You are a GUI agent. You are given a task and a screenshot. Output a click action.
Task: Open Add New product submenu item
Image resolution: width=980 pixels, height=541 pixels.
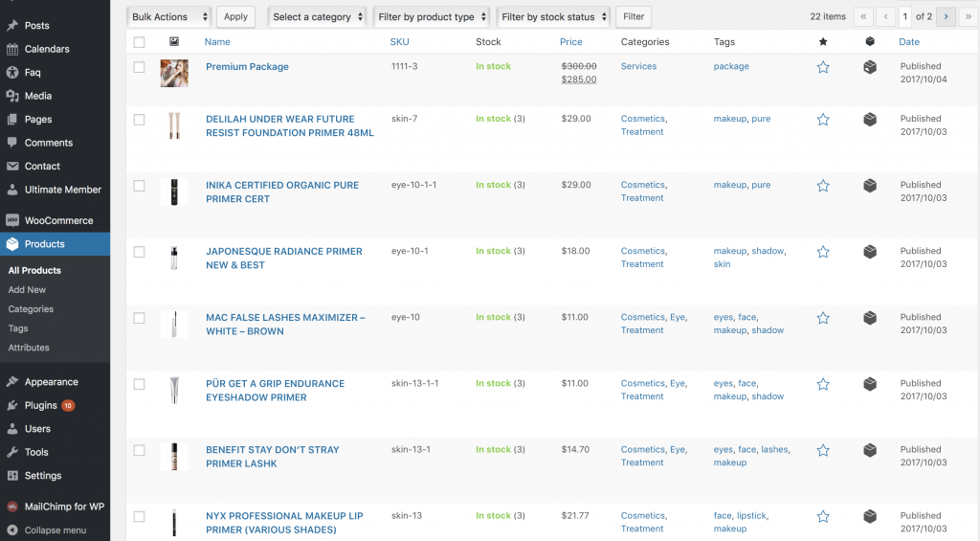pyautogui.click(x=27, y=289)
